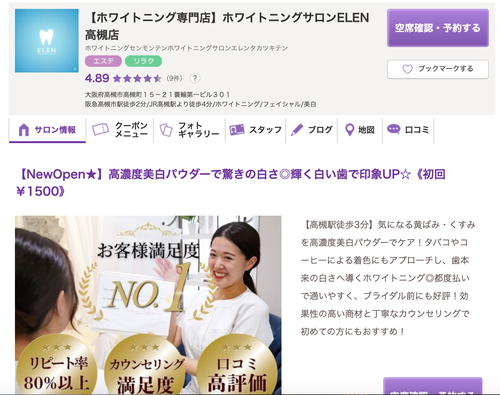Click the speech bubble review icon
500x395 pixels.
pos(393,129)
